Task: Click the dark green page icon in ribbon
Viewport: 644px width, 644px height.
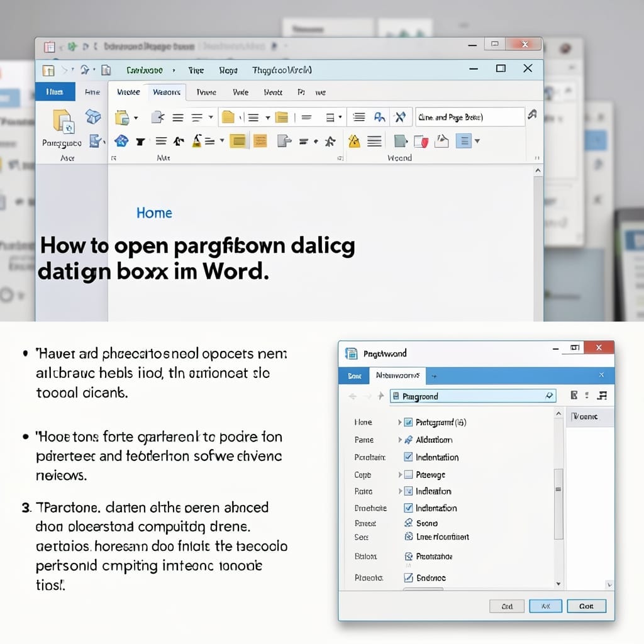Action: pos(401,142)
